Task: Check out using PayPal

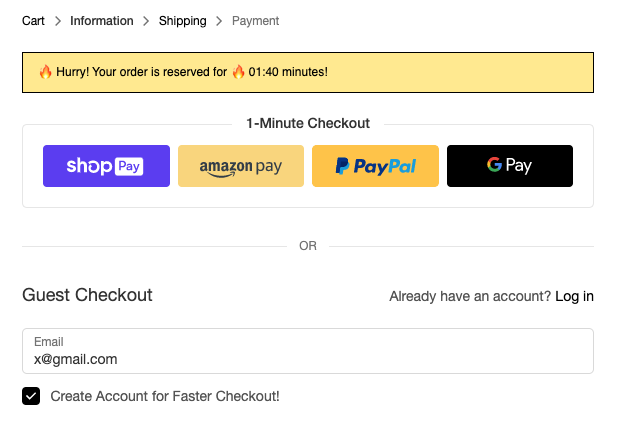Action: (375, 166)
